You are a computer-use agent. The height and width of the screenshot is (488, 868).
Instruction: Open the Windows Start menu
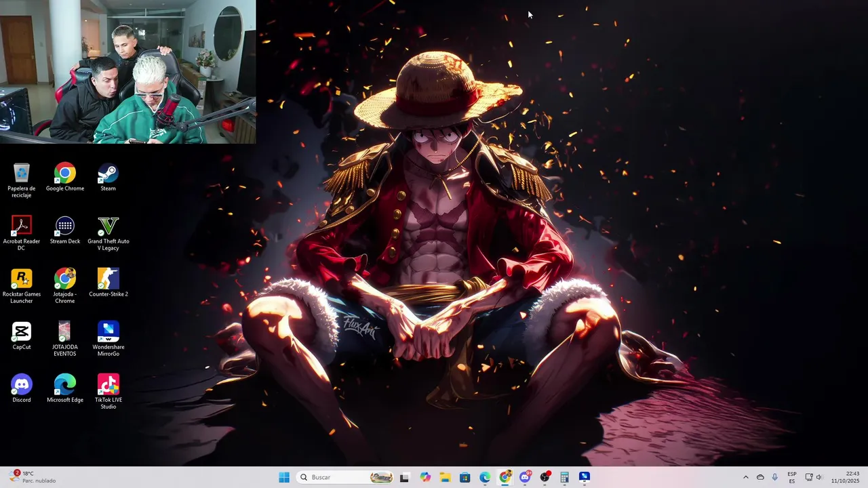point(284,477)
